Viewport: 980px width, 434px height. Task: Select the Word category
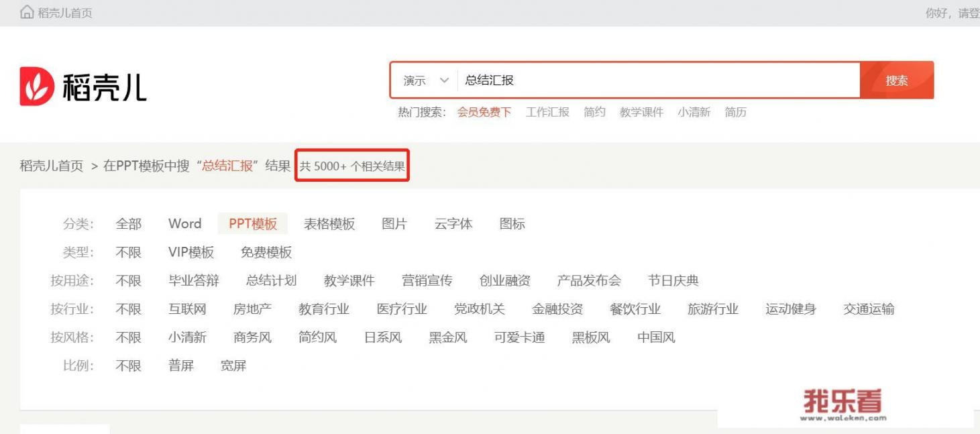[x=184, y=224]
